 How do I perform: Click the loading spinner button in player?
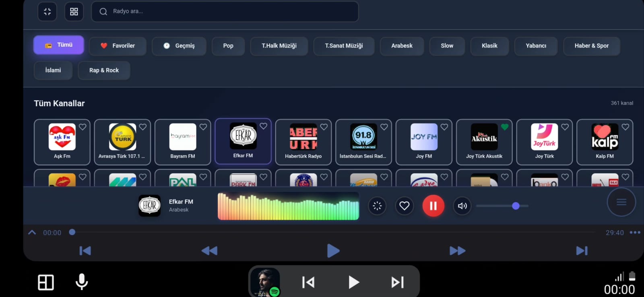(x=377, y=206)
